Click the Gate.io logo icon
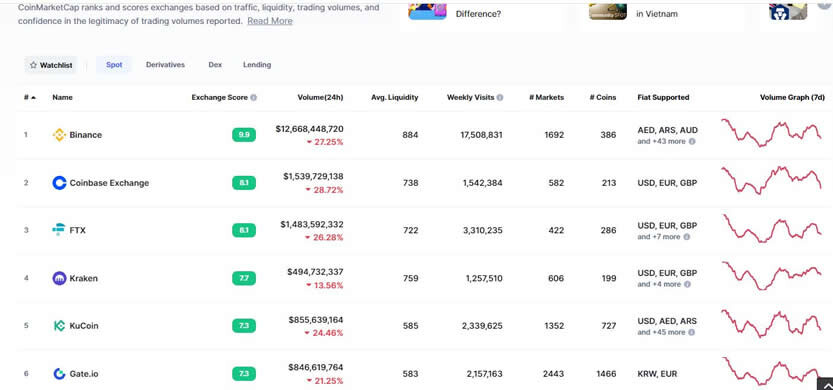 point(60,374)
